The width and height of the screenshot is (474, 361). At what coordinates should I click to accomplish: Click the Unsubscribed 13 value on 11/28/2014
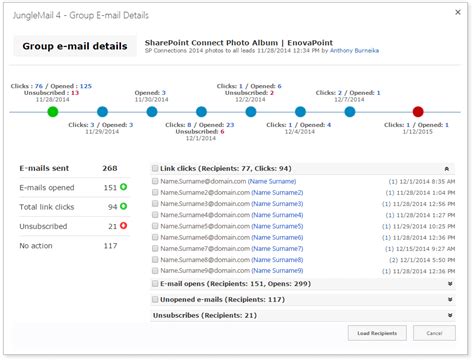click(x=75, y=93)
